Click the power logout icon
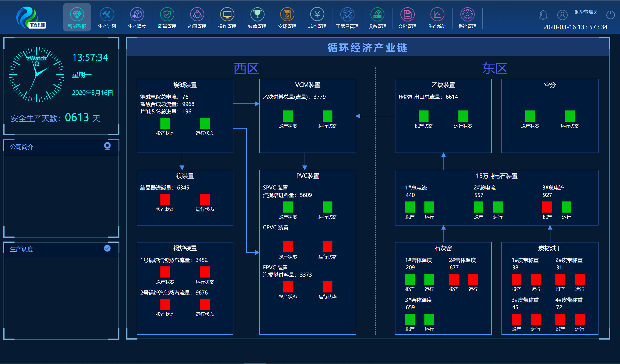This screenshot has height=364, width=620. click(x=610, y=15)
